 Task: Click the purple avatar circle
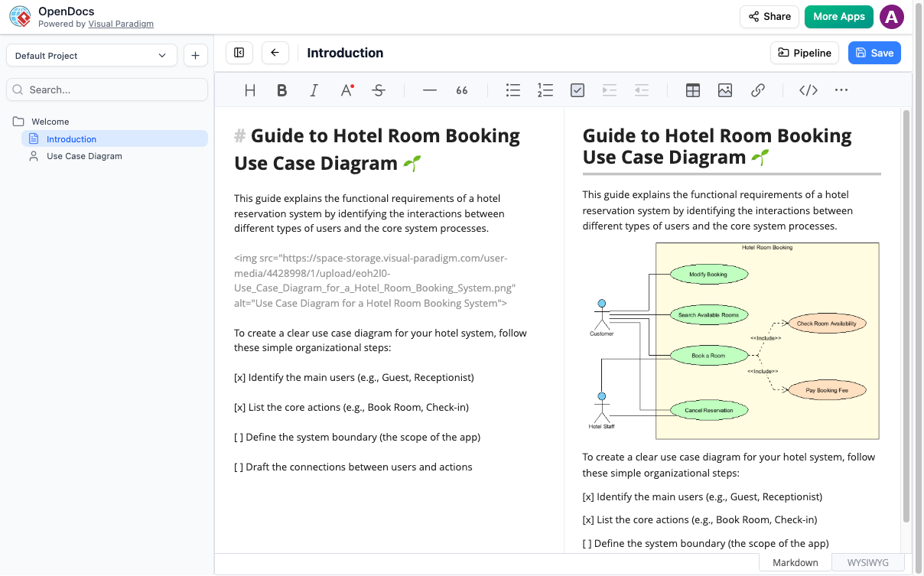[892, 16]
